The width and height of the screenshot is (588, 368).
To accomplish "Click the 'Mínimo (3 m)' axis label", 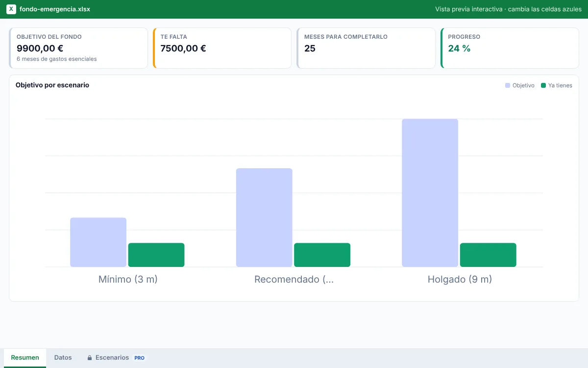I will click(128, 279).
